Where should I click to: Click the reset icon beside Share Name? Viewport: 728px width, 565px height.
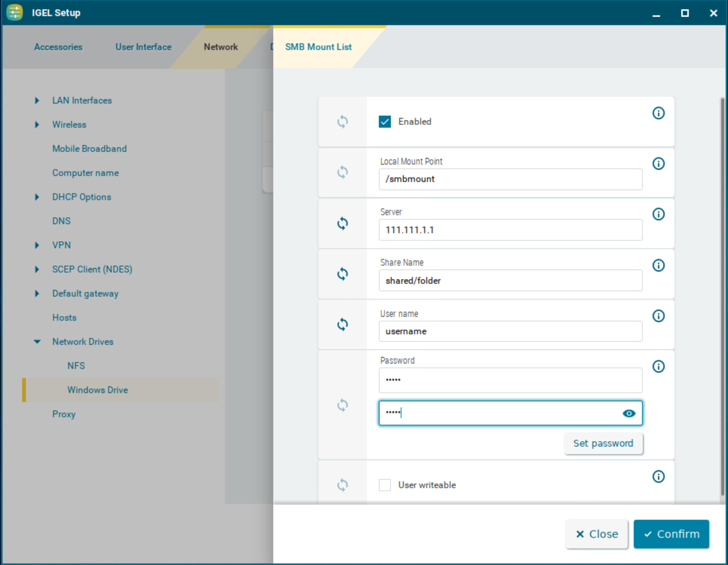click(x=342, y=274)
